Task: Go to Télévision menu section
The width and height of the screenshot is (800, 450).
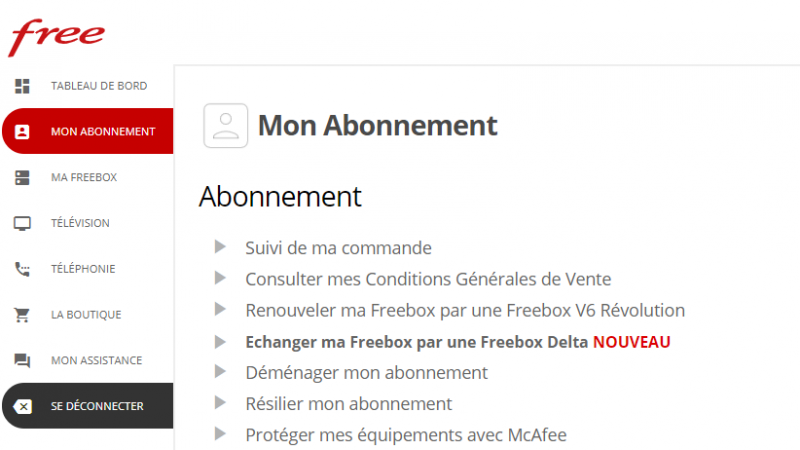Action: (x=80, y=223)
